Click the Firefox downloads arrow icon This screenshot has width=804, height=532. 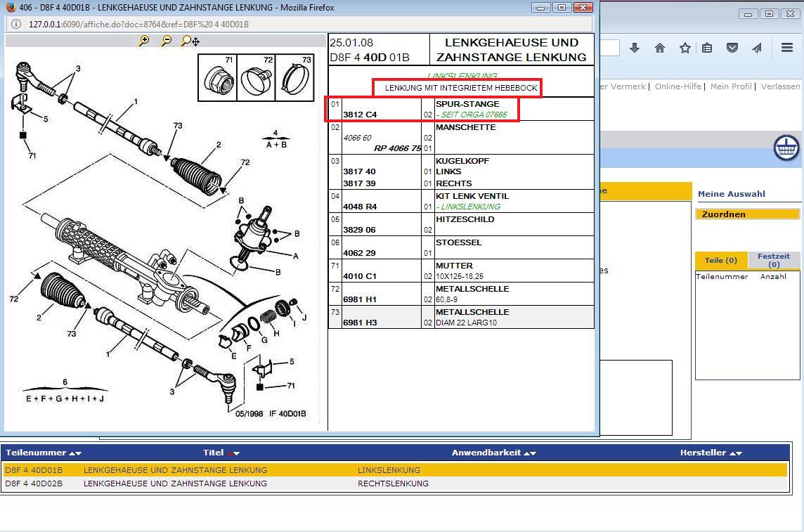(635, 48)
